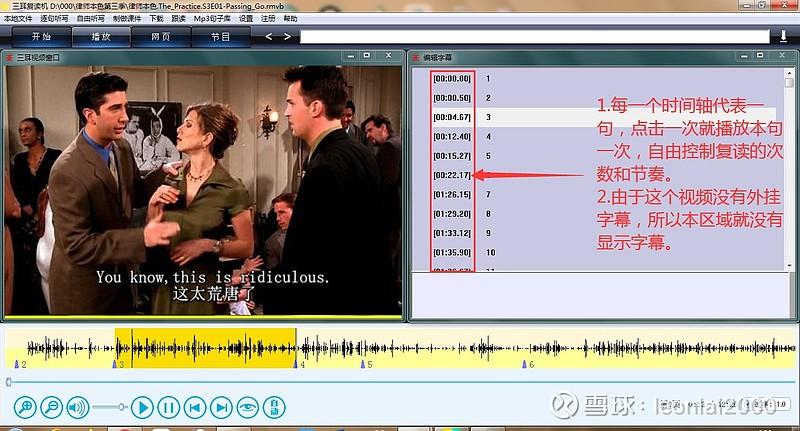800x431 pixels.
Task: Select the [00:04.67] timestamp row
Action: (x=452, y=117)
